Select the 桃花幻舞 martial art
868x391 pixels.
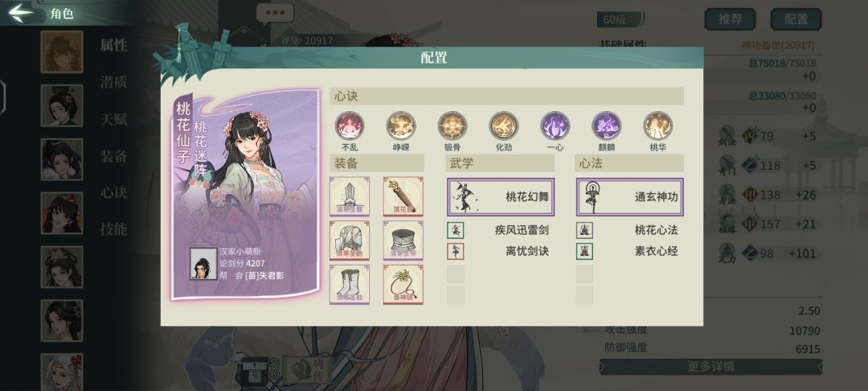tap(501, 196)
